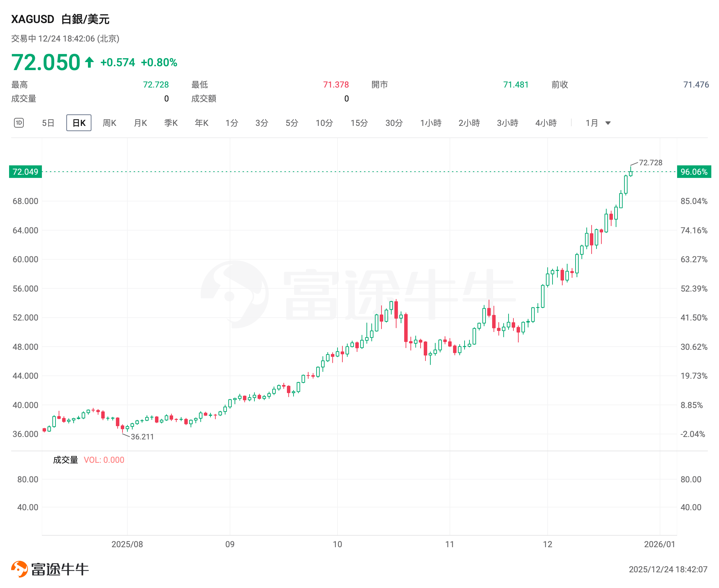Viewport: 719px width, 588px height.
Task: Click the 1D intraday chart icon
Action: pyautogui.click(x=19, y=123)
